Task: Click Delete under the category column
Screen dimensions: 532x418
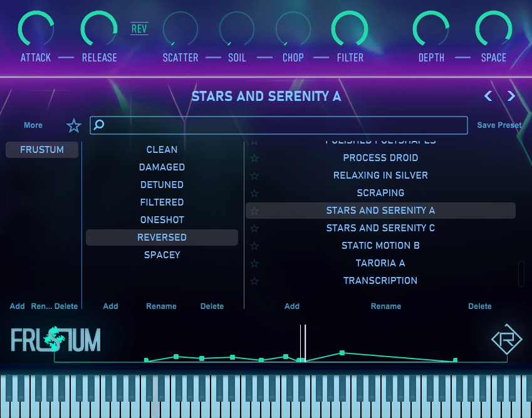Action: [x=212, y=306]
